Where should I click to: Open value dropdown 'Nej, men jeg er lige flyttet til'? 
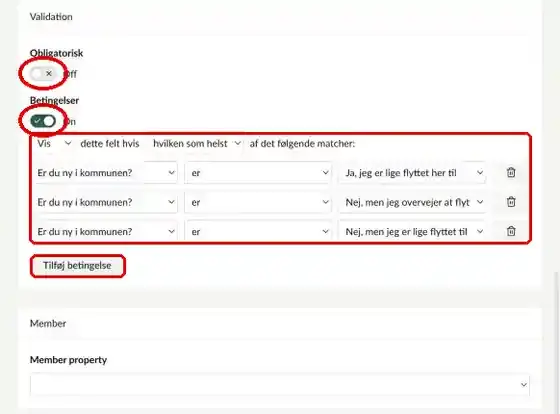tap(412, 231)
